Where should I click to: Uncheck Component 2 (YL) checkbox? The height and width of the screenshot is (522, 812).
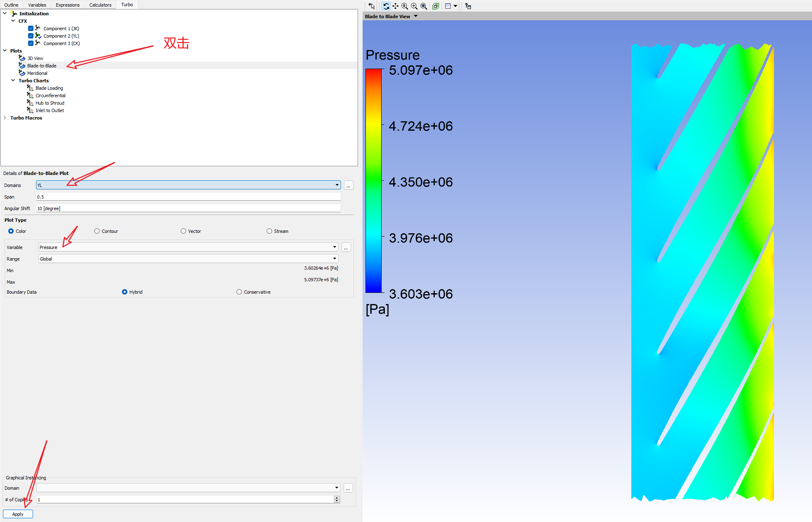point(31,36)
